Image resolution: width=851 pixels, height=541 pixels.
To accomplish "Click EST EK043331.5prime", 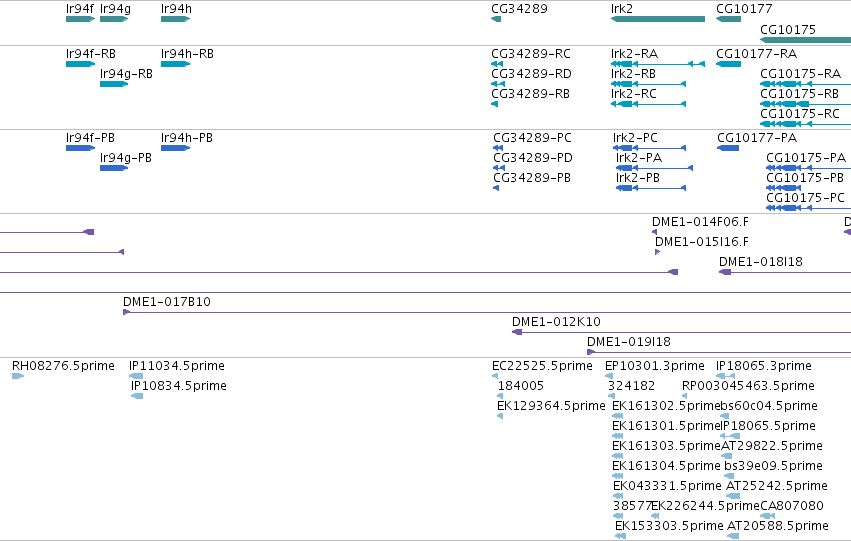I will click(667, 487).
